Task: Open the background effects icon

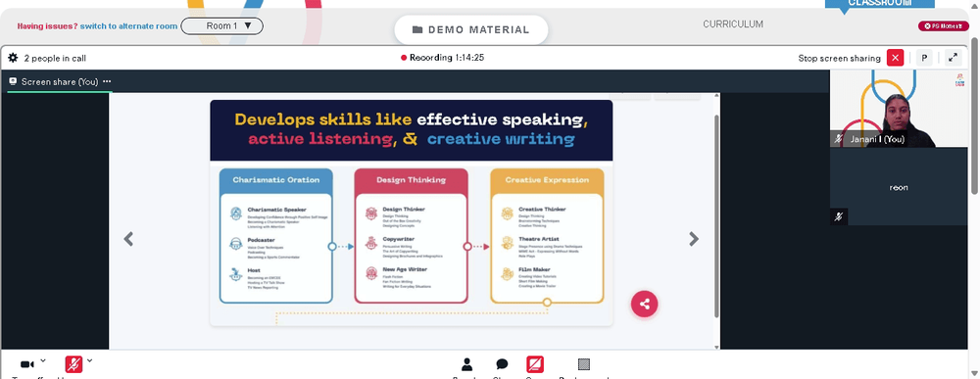Action: click(584, 364)
